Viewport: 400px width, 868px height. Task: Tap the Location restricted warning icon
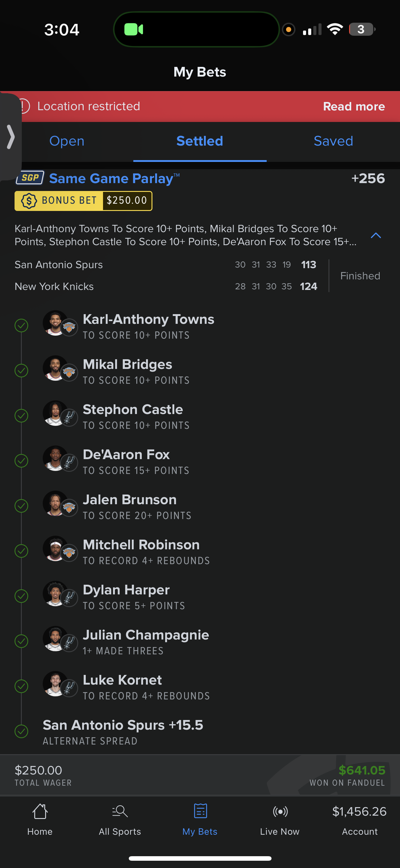pyautogui.click(x=23, y=107)
